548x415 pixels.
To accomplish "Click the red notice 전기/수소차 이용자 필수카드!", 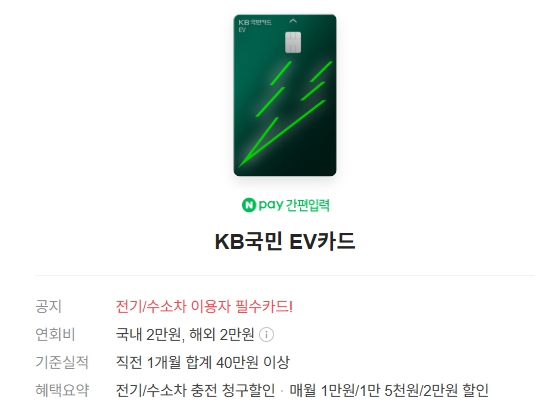I will (x=204, y=307).
